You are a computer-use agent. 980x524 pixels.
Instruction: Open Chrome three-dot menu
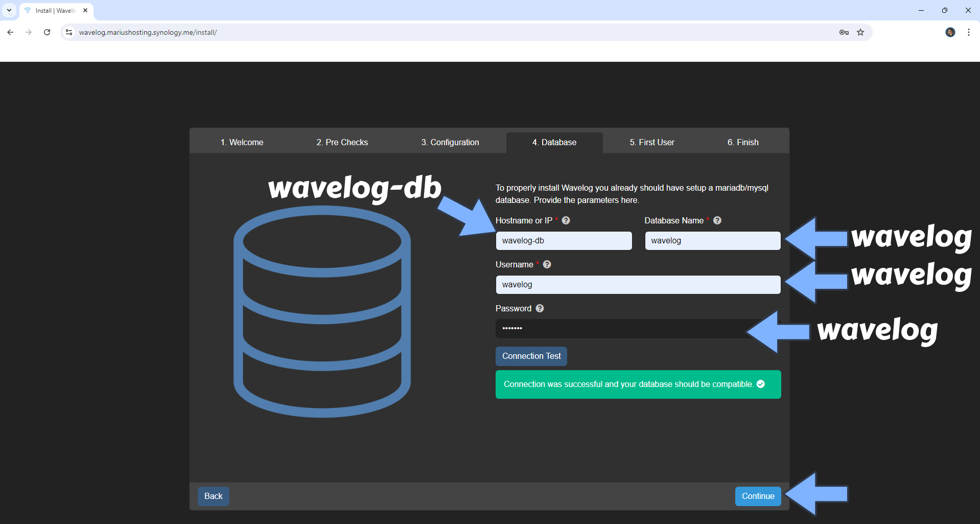click(969, 32)
